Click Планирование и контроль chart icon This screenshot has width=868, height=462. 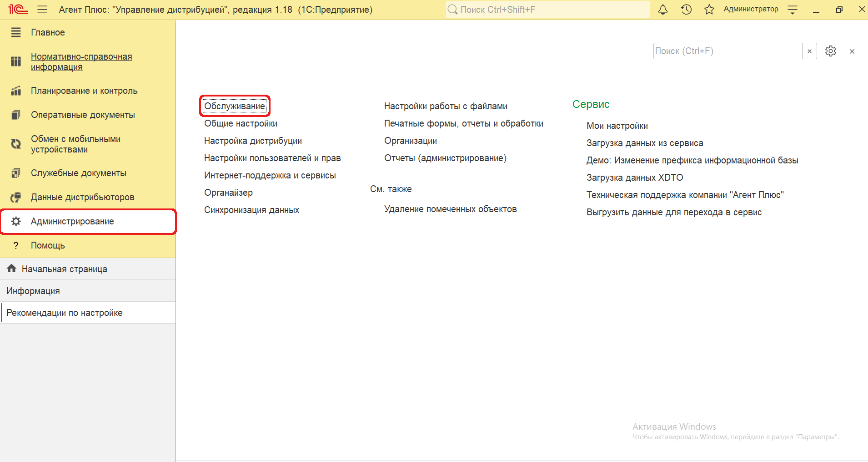16,91
